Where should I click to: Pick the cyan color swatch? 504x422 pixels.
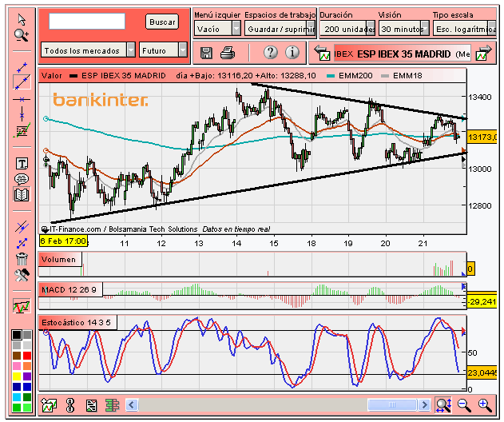(17, 397)
